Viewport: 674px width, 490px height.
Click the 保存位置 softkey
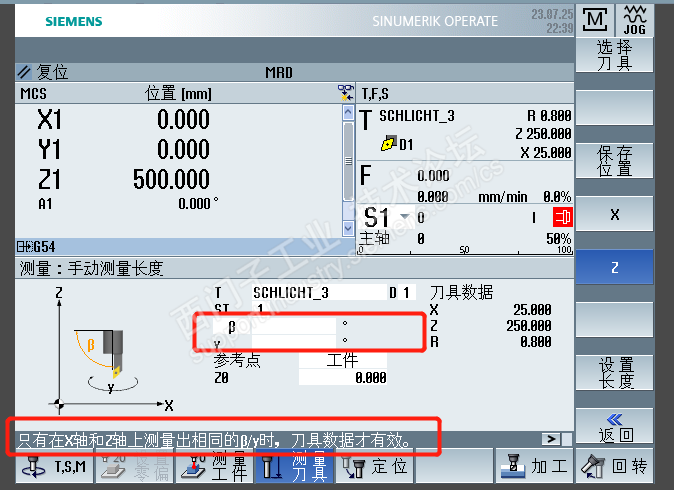pos(614,161)
